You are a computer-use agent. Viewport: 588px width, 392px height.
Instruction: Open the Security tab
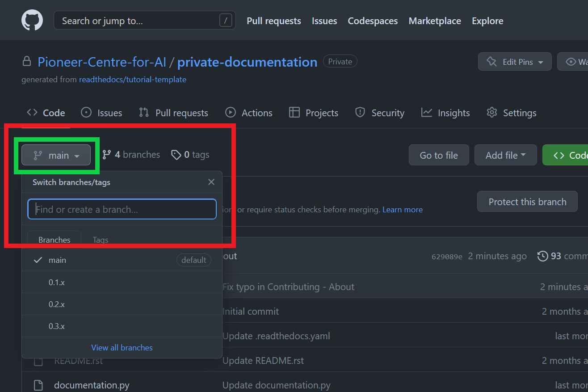click(380, 113)
